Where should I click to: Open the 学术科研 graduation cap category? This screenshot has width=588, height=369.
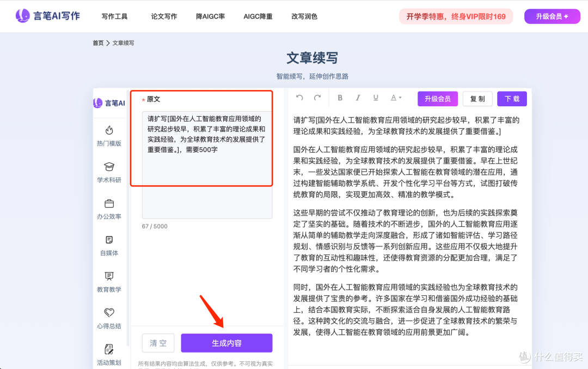(109, 172)
